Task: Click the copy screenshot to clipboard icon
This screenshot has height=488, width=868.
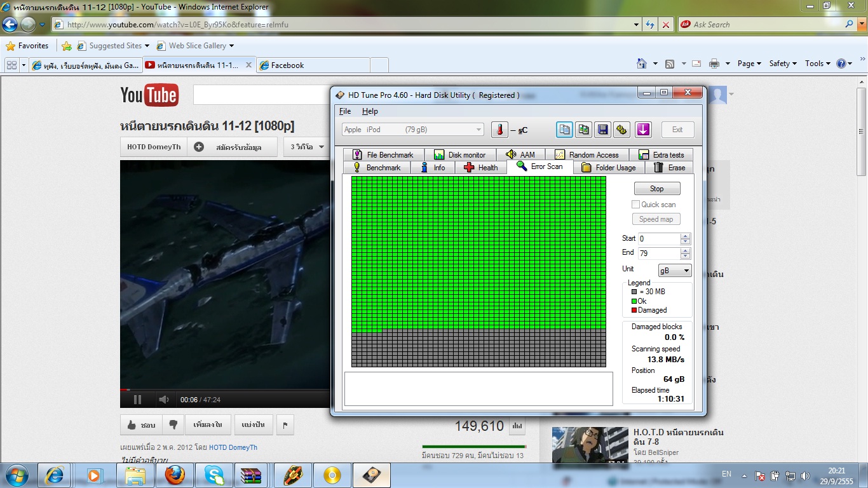Action: 583,130
